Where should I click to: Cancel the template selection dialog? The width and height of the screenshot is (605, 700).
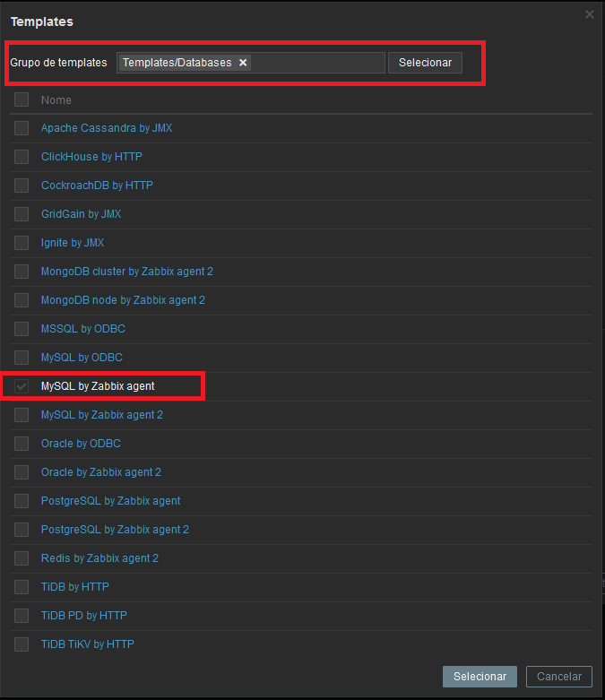tap(559, 677)
